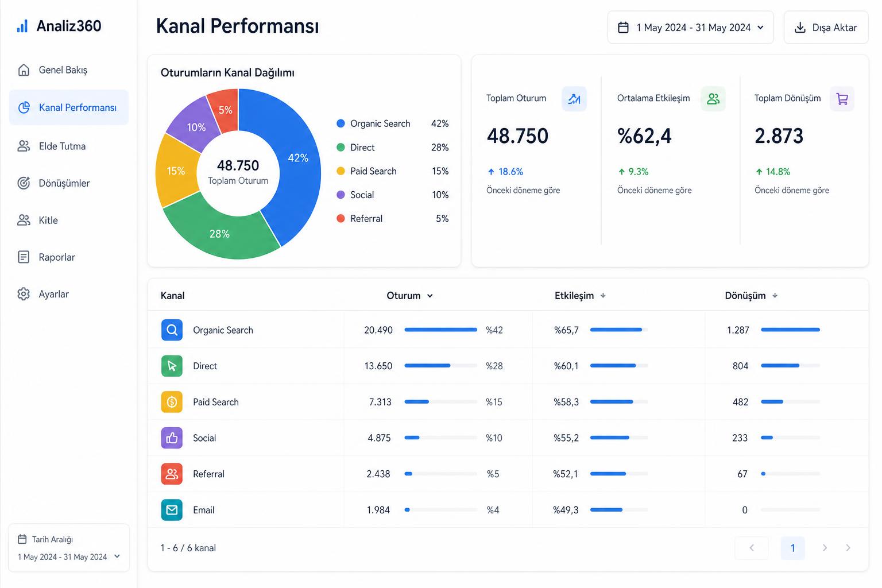The width and height of the screenshot is (882, 588).
Task: Click the 20.490 Oturum value
Action: tap(378, 330)
